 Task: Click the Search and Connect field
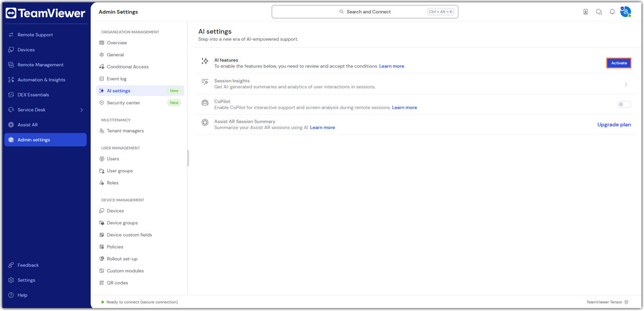[365, 12]
